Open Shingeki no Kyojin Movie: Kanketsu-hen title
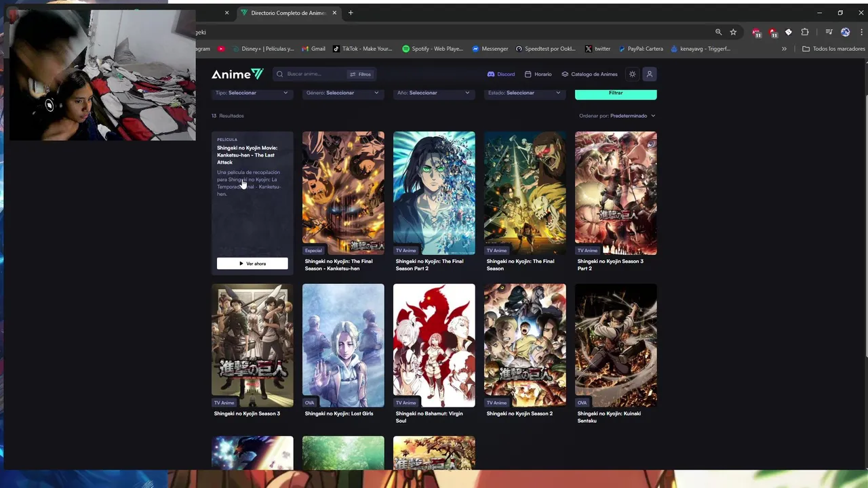The height and width of the screenshot is (488, 868). 247,155
